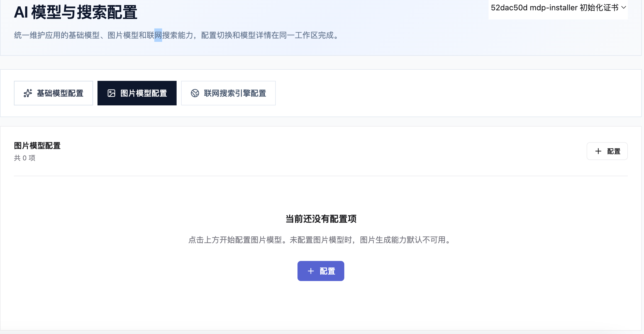This screenshot has height=334, width=644.
Task: Click plus icon in the blue 配置 button
Action: tap(311, 271)
